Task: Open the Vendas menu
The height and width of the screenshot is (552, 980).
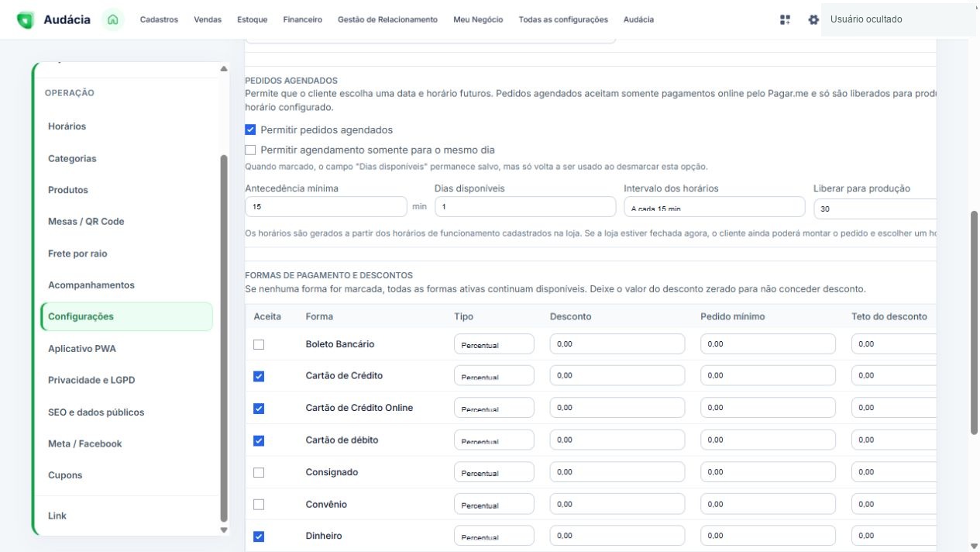Action: pyautogui.click(x=208, y=19)
